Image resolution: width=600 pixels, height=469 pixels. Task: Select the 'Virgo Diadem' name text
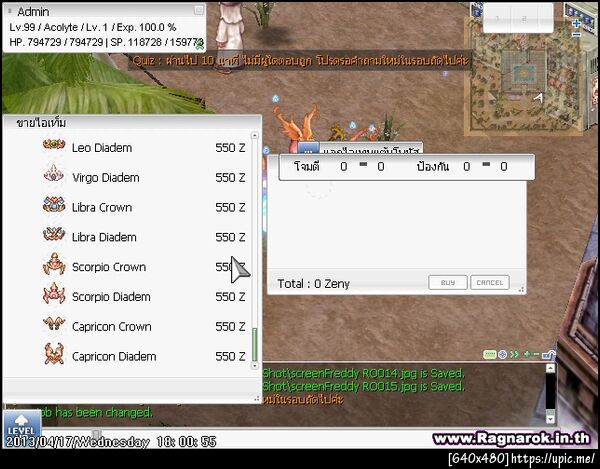pyautogui.click(x=106, y=178)
